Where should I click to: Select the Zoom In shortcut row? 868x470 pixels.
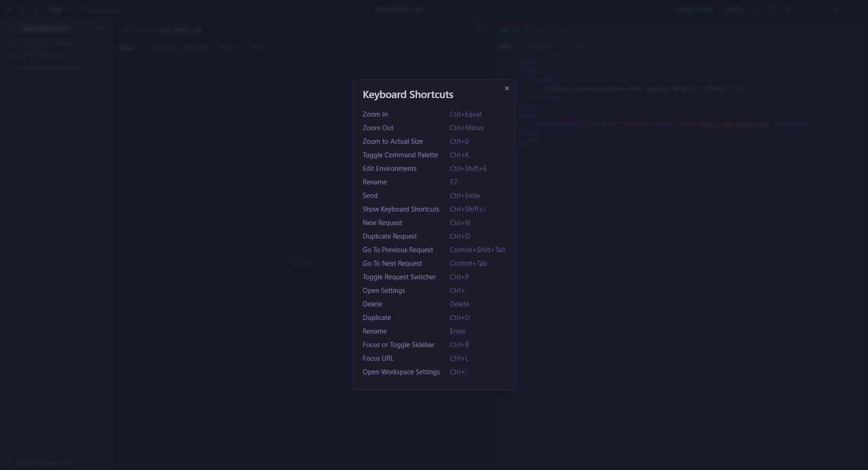tap(375, 114)
